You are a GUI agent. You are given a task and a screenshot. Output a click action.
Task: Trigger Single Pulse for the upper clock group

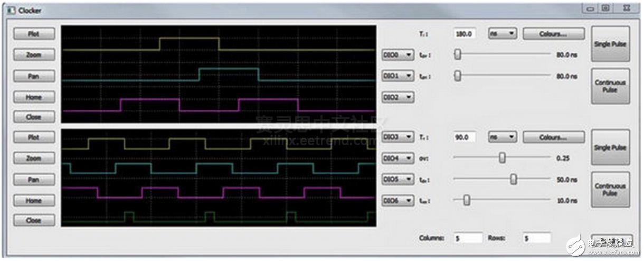click(610, 44)
